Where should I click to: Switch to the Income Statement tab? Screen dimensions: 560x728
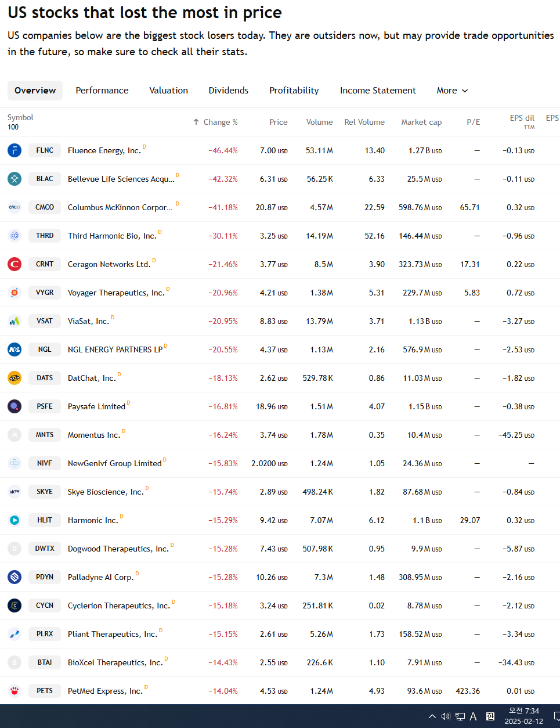[x=378, y=91]
